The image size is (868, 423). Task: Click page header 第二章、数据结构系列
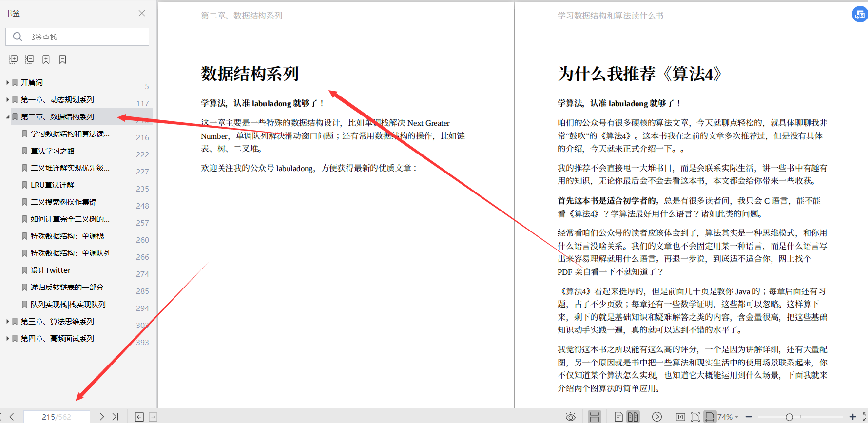click(x=242, y=16)
